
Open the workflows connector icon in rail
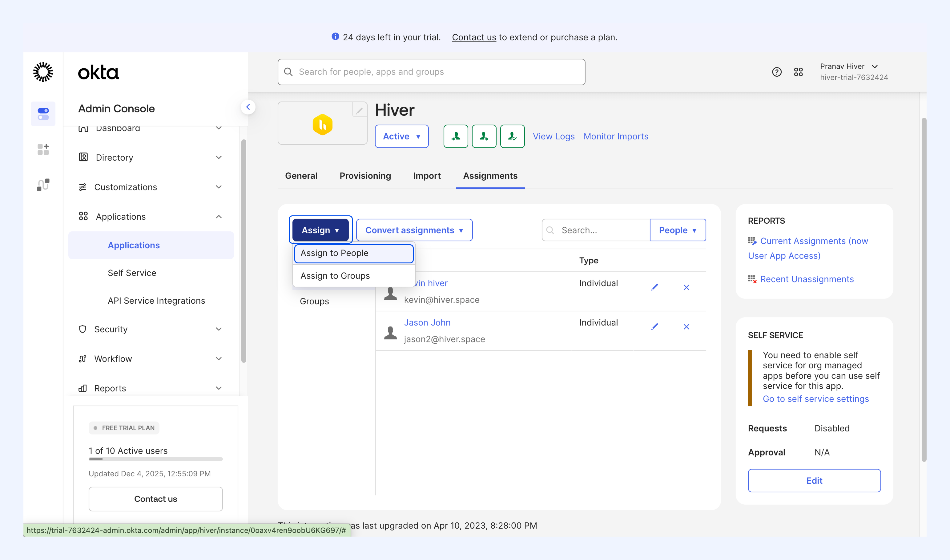click(43, 185)
